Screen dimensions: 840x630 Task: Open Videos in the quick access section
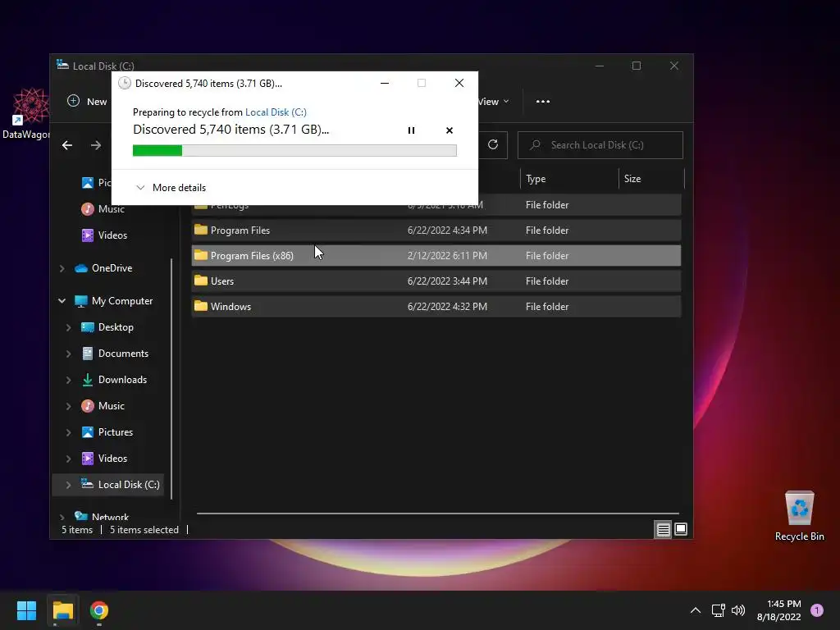pos(104,235)
